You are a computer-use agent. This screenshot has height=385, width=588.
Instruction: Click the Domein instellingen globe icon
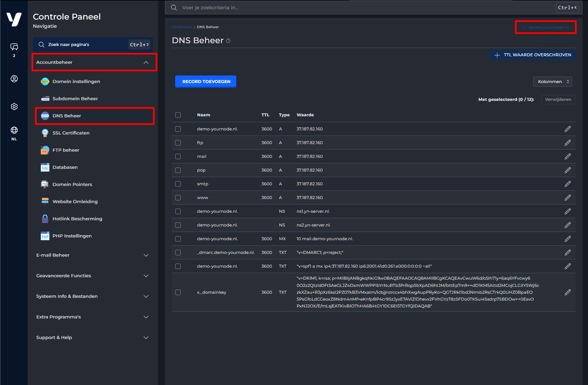coord(45,81)
